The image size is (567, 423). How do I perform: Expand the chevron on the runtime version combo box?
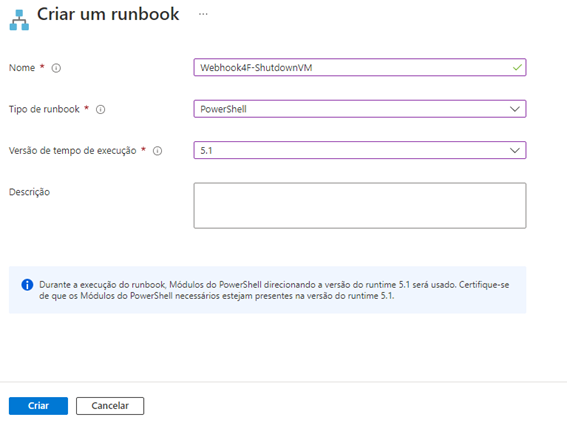pyautogui.click(x=515, y=150)
